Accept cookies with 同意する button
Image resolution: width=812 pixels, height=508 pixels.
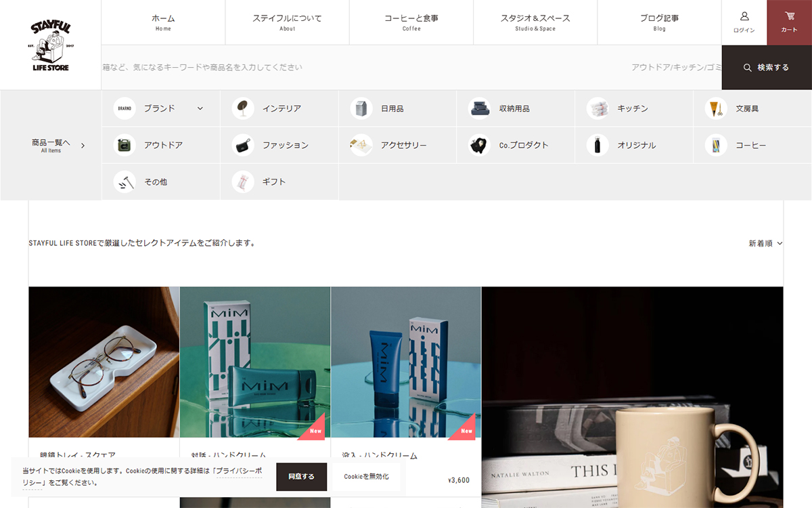coord(301,477)
